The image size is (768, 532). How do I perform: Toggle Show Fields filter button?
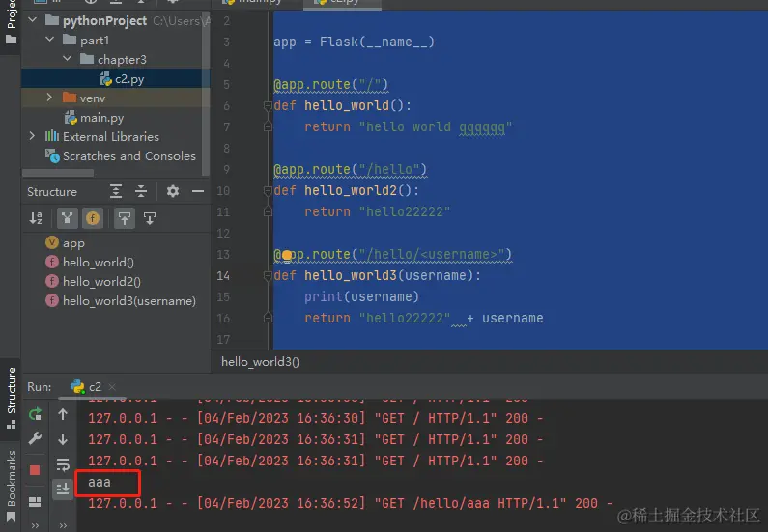tap(92, 218)
